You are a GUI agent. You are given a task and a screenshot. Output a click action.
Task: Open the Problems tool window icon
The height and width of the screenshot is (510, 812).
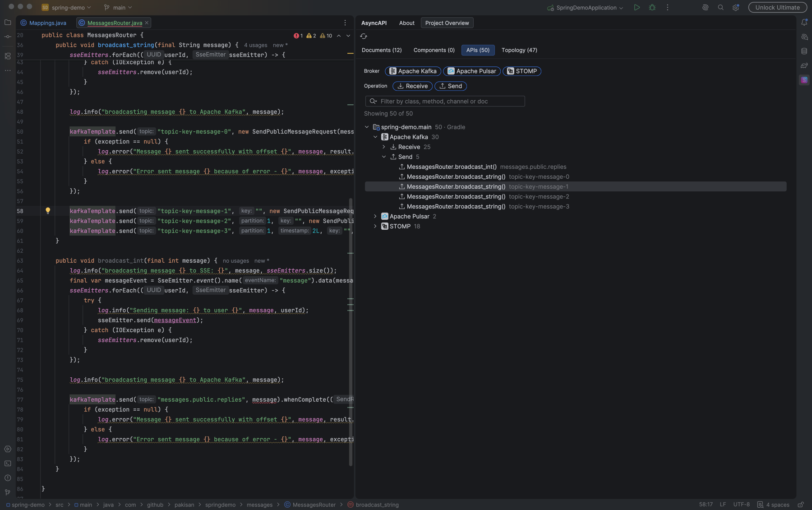click(x=8, y=478)
